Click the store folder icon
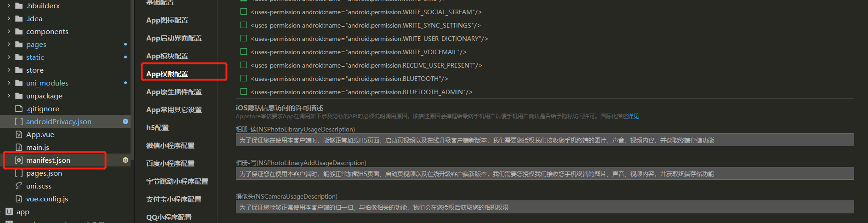This screenshot has width=868, height=223. coord(19,70)
